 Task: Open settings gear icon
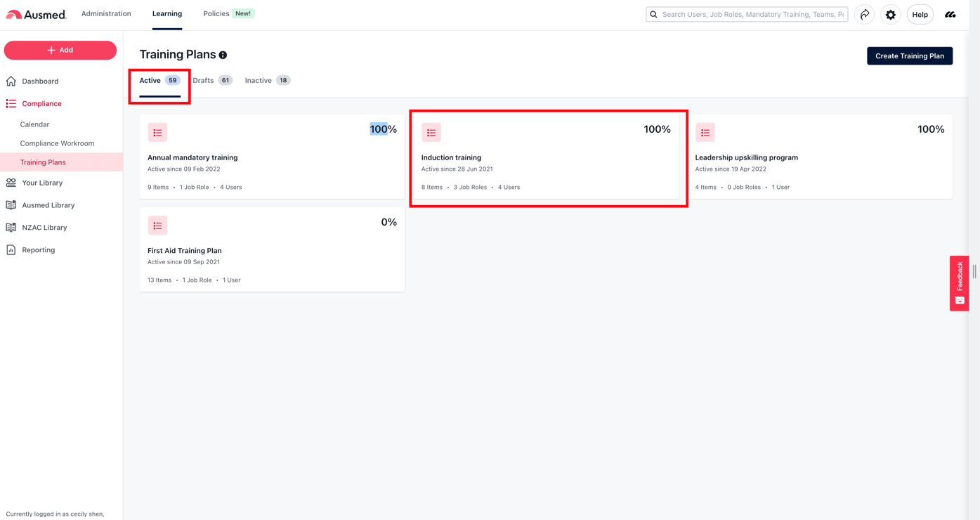pos(890,14)
